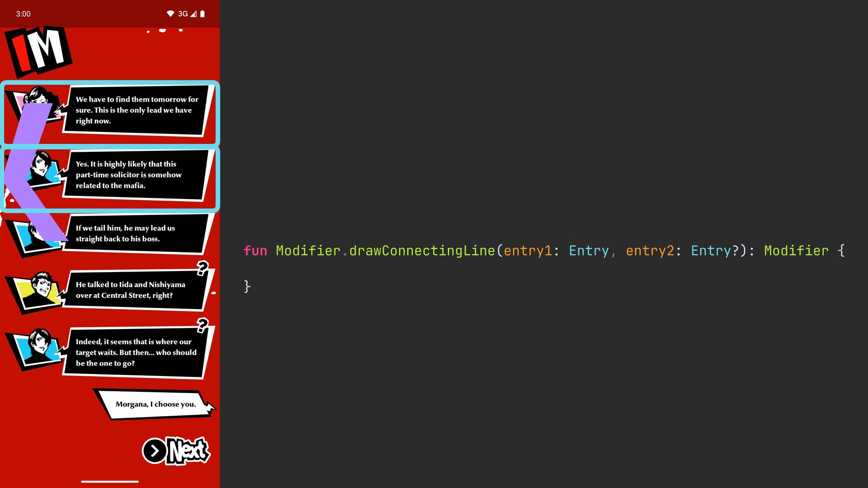Screen dimensions: 868x488
Task: Click the drawConnectingLine function name
Action: point(422,251)
